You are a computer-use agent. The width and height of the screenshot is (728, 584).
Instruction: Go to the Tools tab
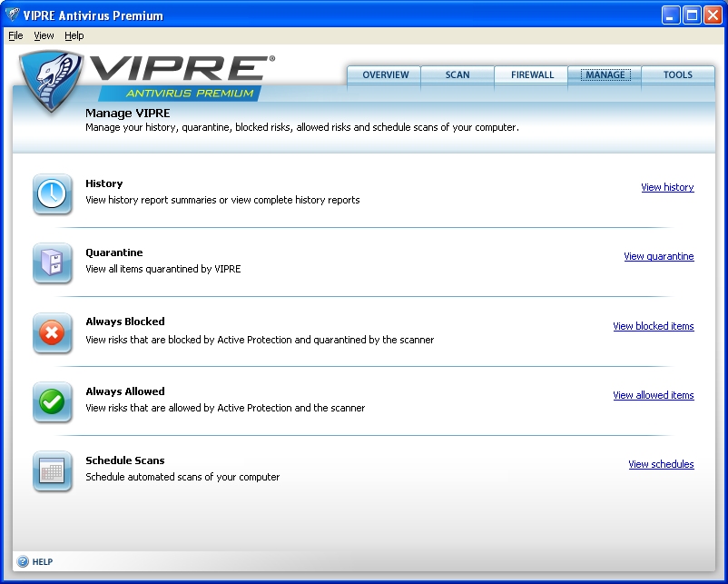point(678,75)
